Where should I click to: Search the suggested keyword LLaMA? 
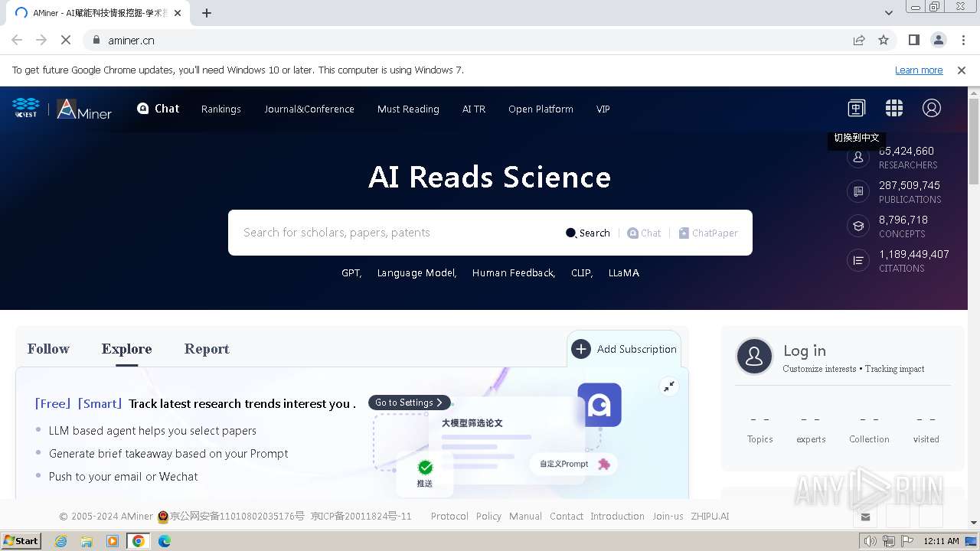coord(624,272)
